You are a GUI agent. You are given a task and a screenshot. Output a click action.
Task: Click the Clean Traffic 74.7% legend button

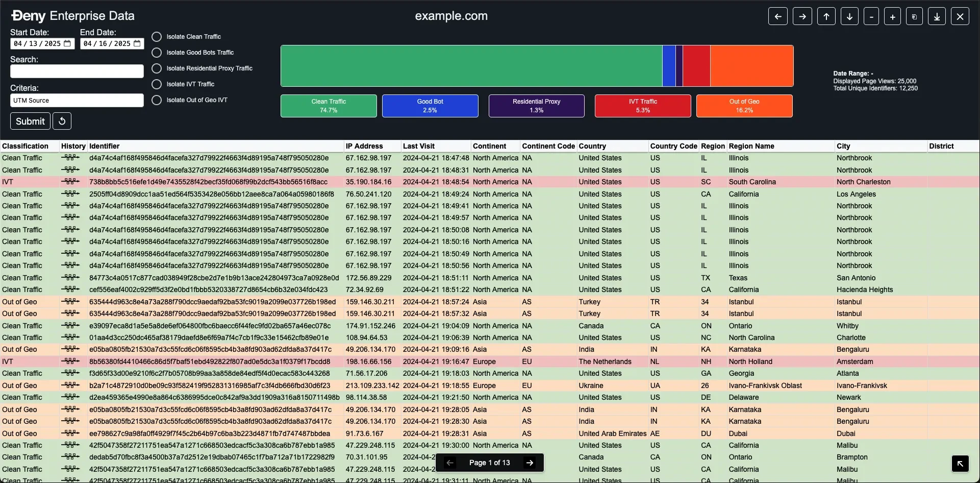pyautogui.click(x=329, y=106)
